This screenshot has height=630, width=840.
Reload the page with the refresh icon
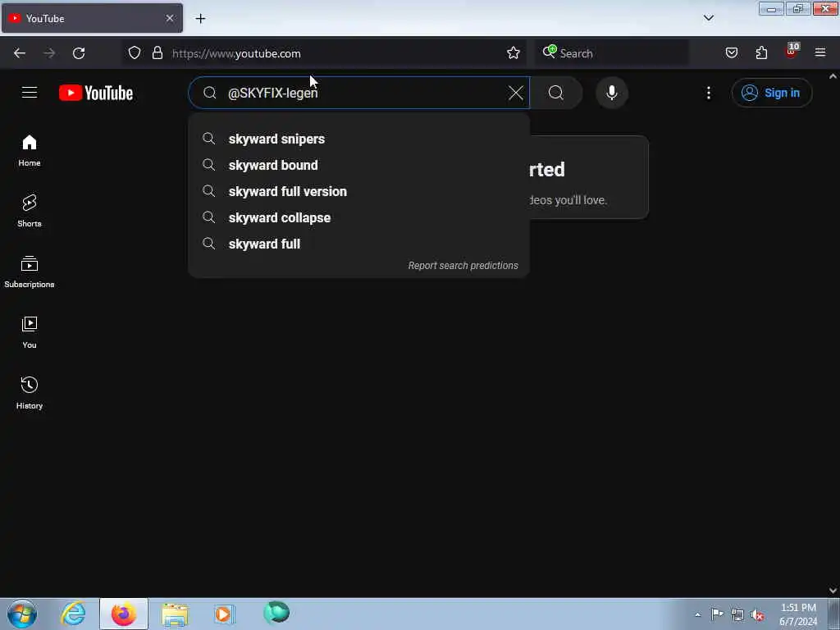click(x=79, y=53)
